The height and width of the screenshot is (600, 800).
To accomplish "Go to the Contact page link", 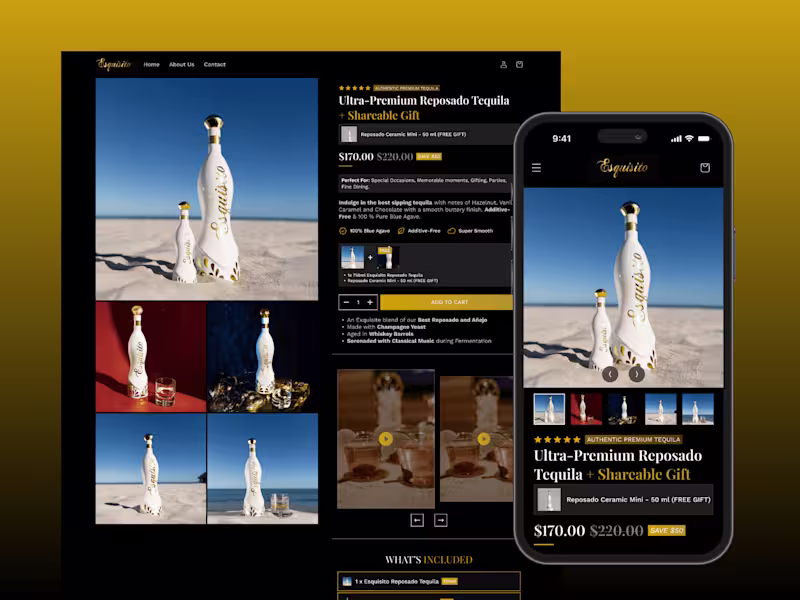I will [214, 65].
